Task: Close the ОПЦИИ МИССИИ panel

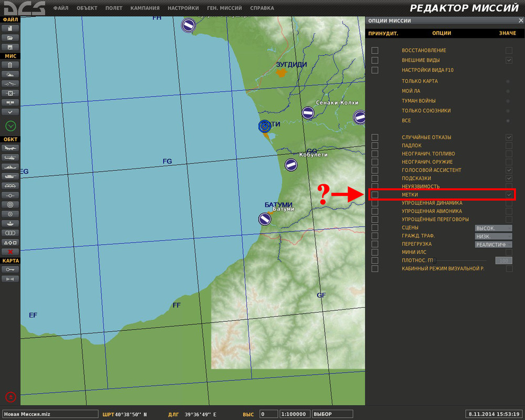Action: click(x=521, y=21)
